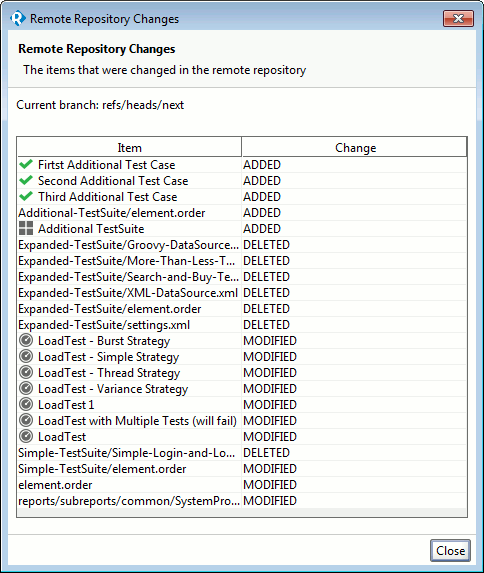Click ADDED cell for Additional TestSuite
This screenshot has width=484, height=573.
(354, 229)
